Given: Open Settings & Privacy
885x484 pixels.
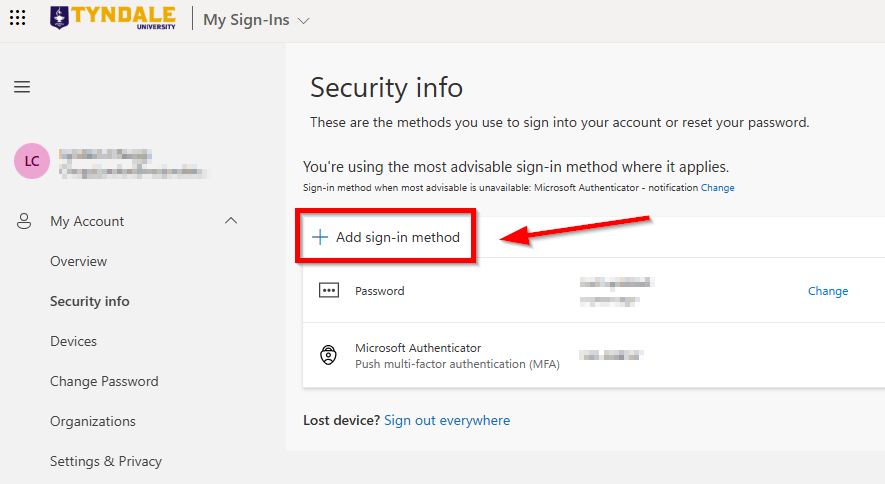Looking at the screenshot, I should coord(106,461).
